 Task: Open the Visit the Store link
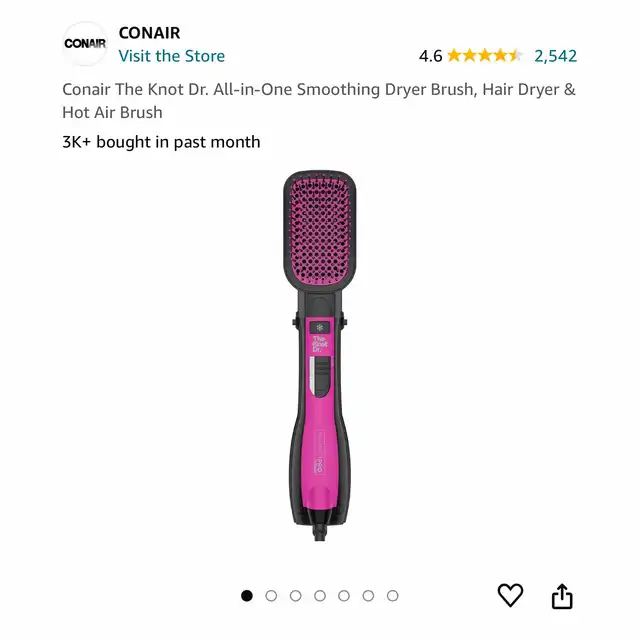[171, 56]
